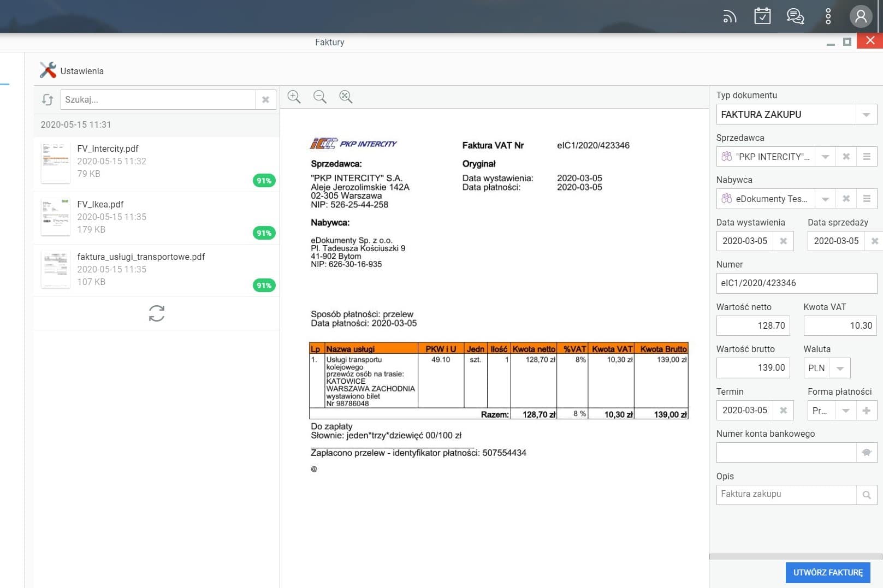This screenshot has width=883, height=588.
Task: Open the chat messages icon
Action: click(x=795, y=16)
